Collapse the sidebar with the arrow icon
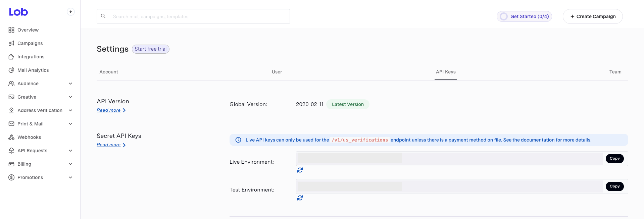Image resolution: width=644 pixels, height=219 pixels. pos(71,12)
